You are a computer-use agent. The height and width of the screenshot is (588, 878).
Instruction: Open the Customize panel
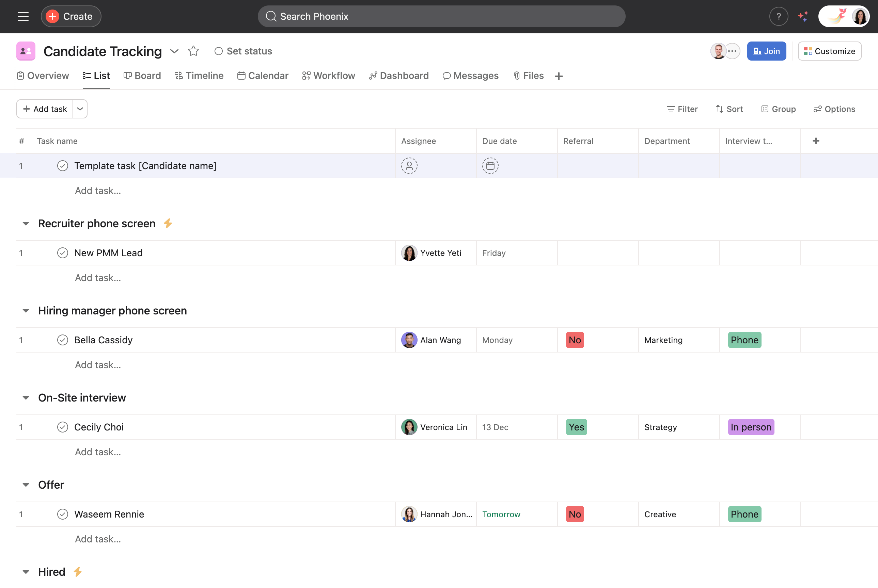829,51
